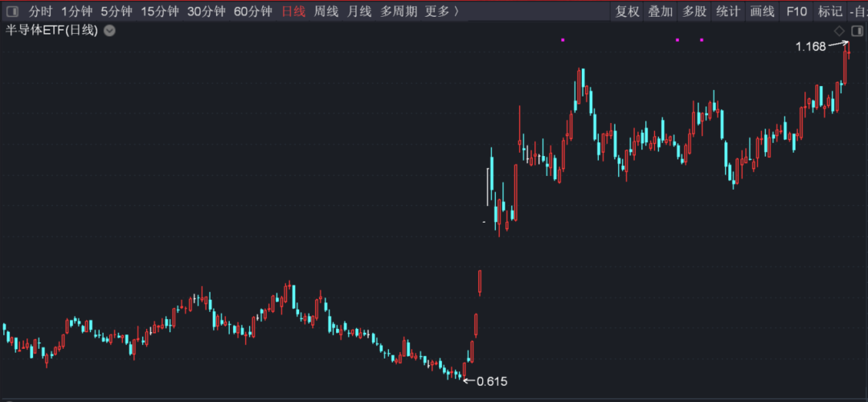Toggle the right side panel icon
This screenshot has width=868, height=402.
(857, 31)
